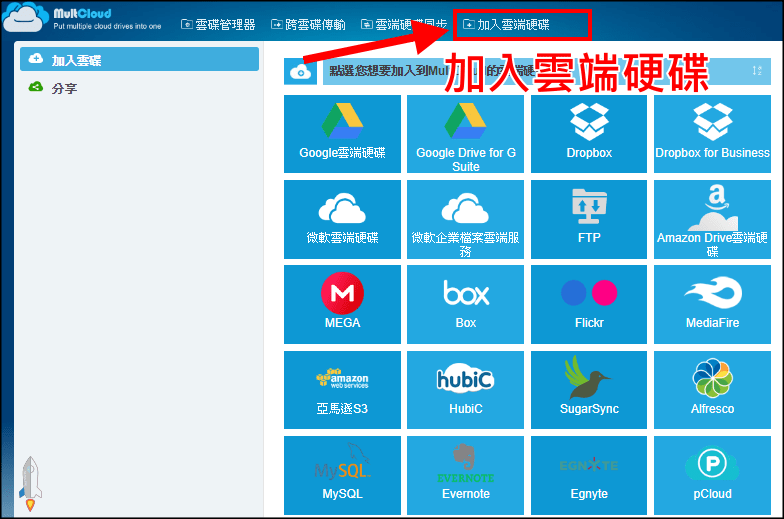Click the MultCloud logo
This screenshot has width=784, height=519.
coord(82,18)
